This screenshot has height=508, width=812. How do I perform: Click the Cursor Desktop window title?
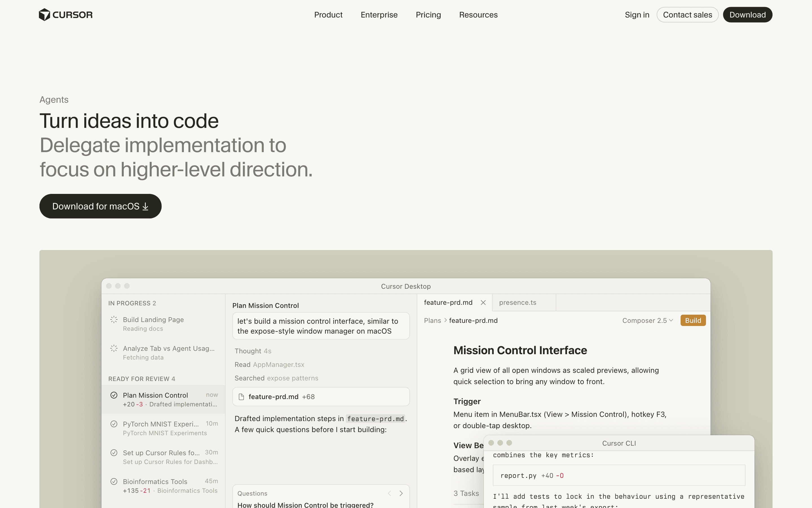tap(406, 286)
